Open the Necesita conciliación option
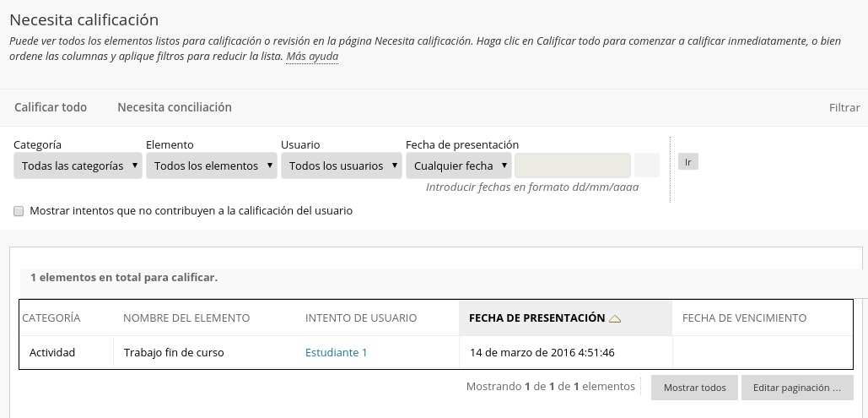The height and width of the screenshot is (418, 868). [x=175, y=107]
